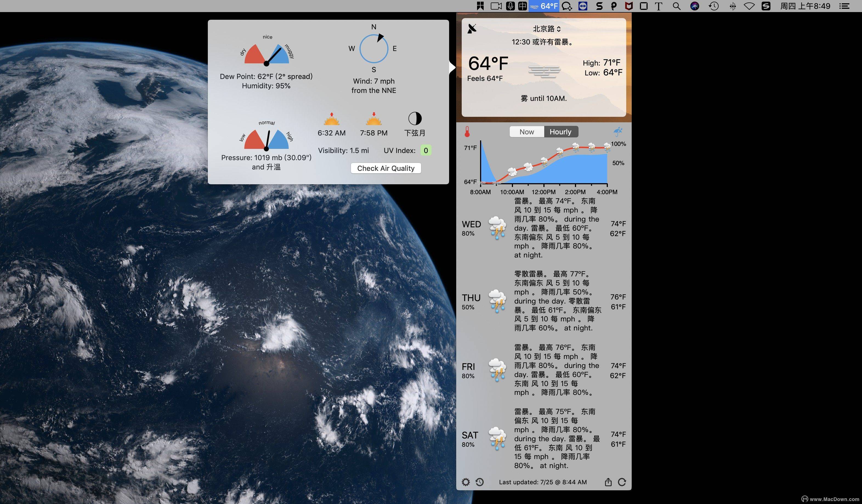862x504 pixels.
Task: Open weather history clock icon
Action: pyautogui.click(x=480, y=482)
